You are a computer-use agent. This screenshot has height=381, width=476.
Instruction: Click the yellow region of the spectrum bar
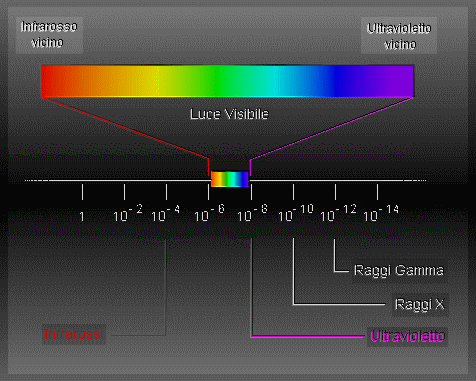click(153, 81)
